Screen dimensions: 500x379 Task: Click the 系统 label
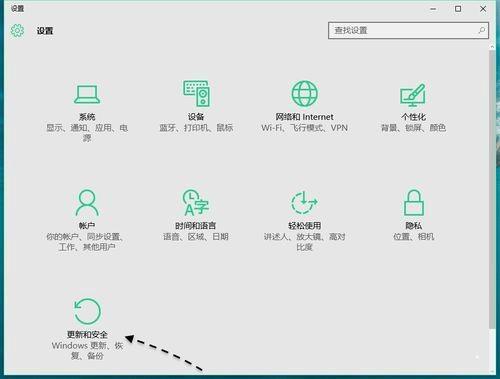(x=87, y=117)
